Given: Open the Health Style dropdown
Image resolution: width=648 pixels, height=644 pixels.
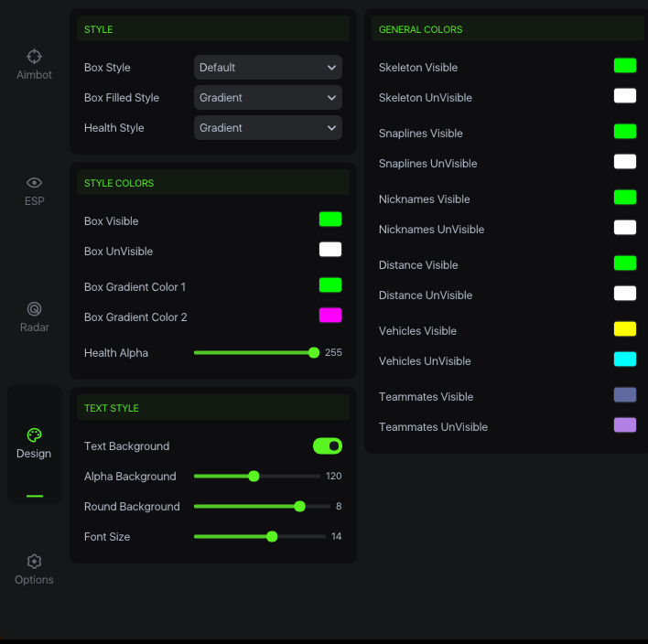Looking at the screenshot, I should click(267, 128).
